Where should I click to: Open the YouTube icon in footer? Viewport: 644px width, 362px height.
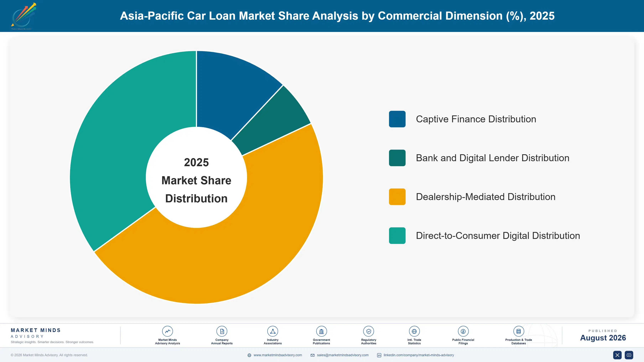629,355
